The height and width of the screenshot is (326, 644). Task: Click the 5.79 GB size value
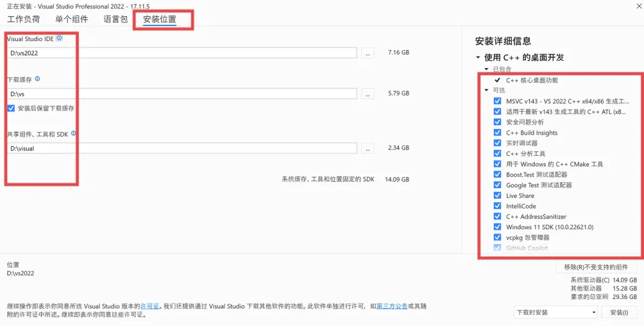tap(398, 93)
